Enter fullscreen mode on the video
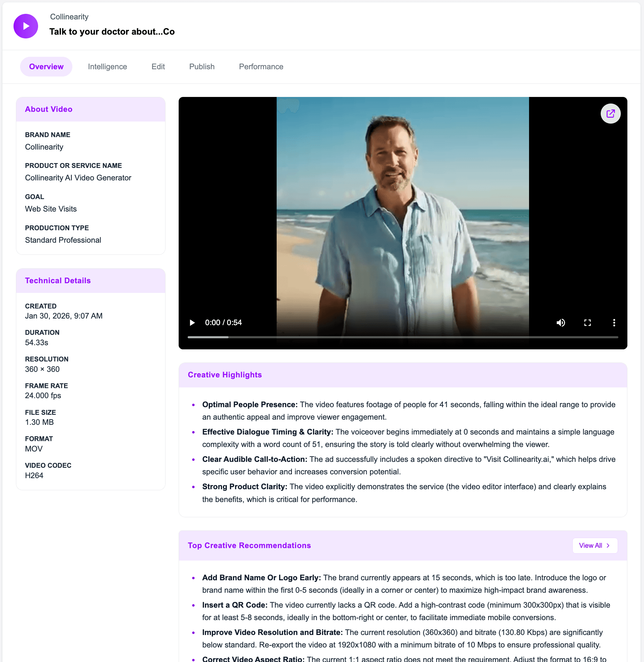This screenshot has height=662, width=644. tap(588, 323)
